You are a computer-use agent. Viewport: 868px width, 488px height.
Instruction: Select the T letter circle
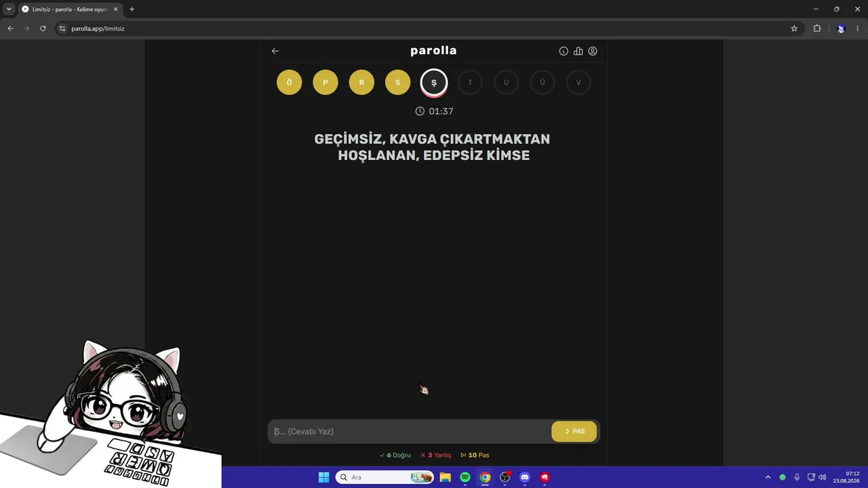pos(470,83)
